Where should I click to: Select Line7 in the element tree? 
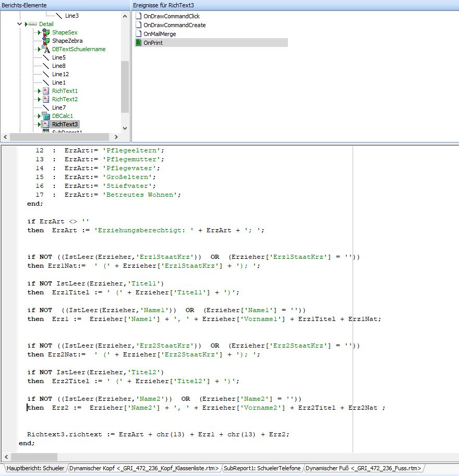(59, 108)
